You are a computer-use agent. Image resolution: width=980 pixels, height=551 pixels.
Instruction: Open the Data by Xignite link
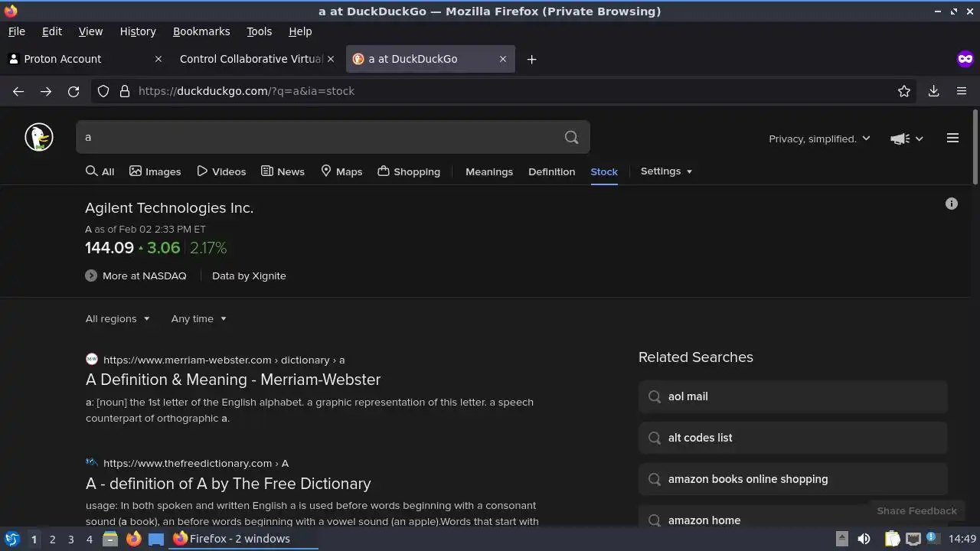pyautogui.click(x=249, y=275)
